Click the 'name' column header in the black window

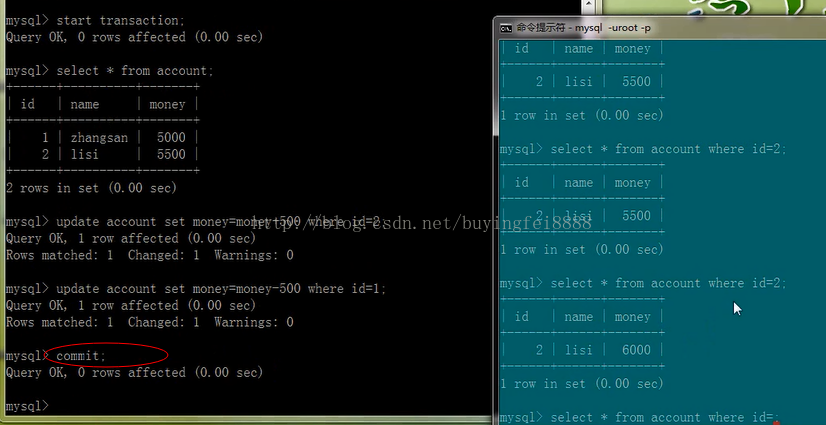[85, 104]
